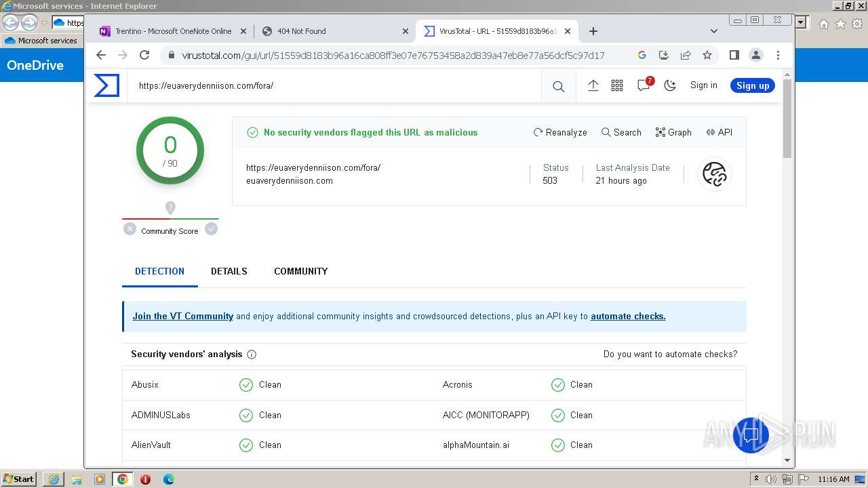Click AlienVault vendor name
The height and width of the screenshot is (488, 868).
pos(151,445)
